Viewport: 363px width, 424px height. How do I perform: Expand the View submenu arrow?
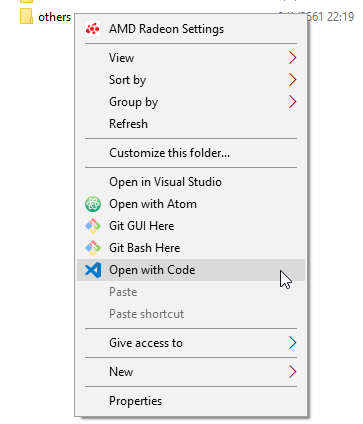pyautogui.click(x=292, y=58)
